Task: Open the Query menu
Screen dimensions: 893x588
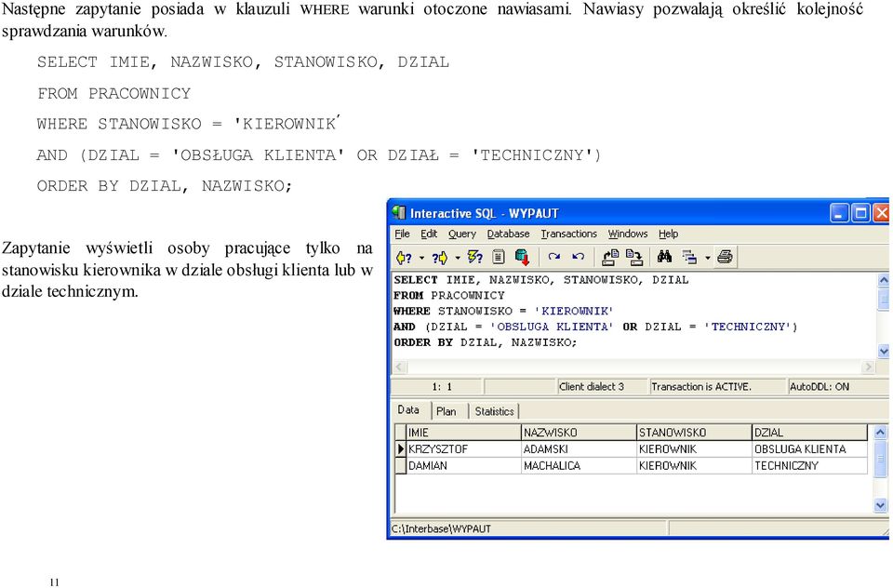Action: 462,234
